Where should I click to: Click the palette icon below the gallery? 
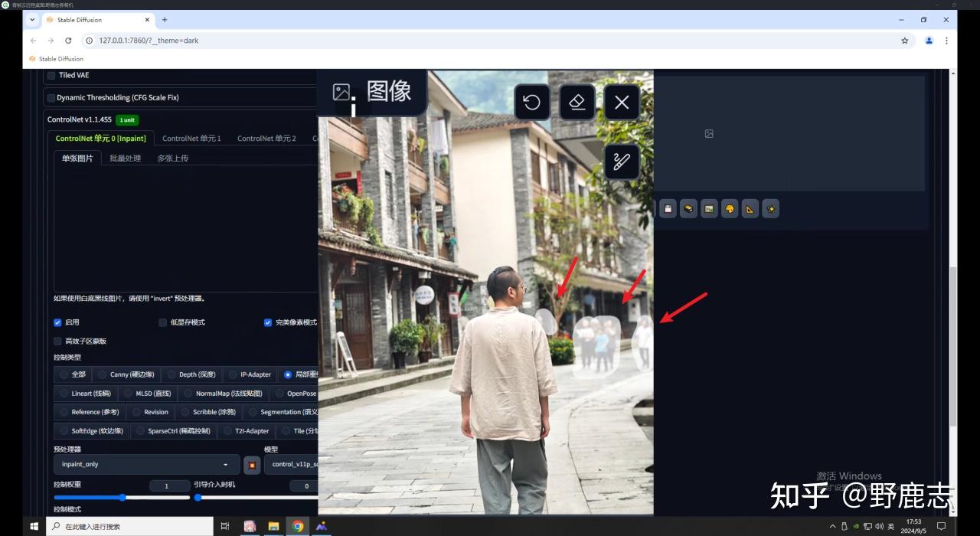[x=730, y=208]
